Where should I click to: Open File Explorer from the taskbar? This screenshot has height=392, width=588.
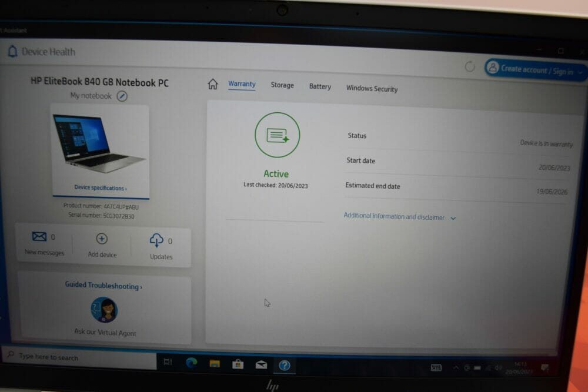tap(215, 363)
